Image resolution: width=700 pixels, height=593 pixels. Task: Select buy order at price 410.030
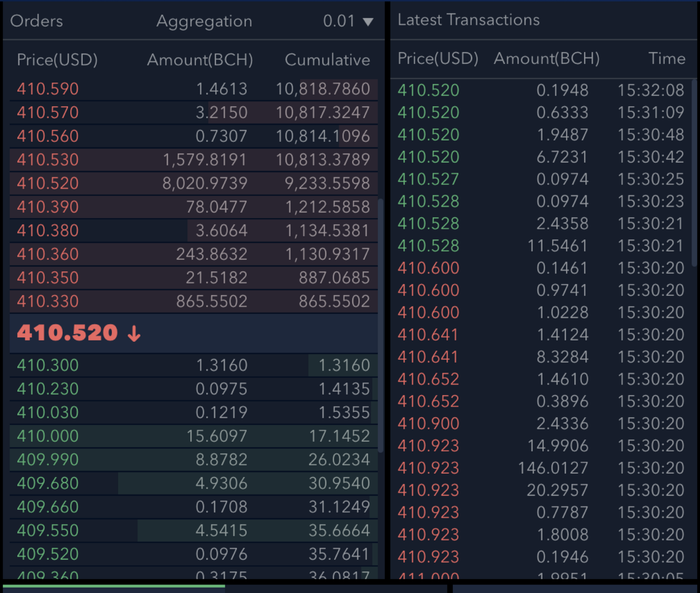193,413
